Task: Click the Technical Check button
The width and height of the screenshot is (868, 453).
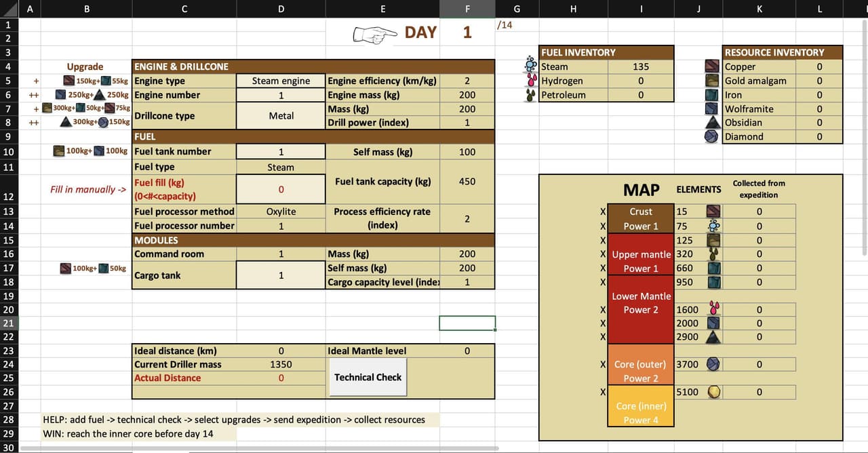Action: coord(368,377)
